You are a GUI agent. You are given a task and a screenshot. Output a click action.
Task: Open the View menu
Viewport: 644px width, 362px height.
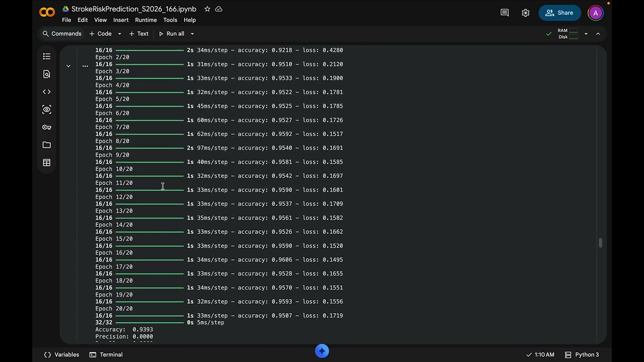point(101,20)
